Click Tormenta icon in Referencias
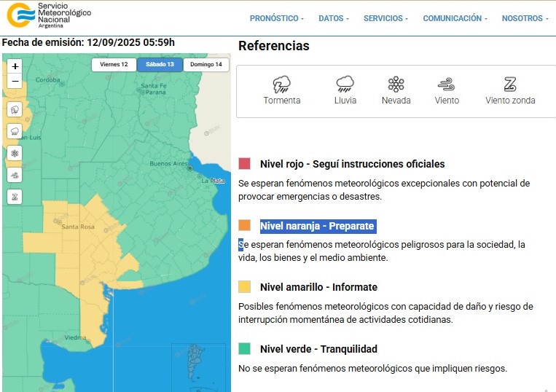Viewport: 556px width, 392px height. [x=281, y=84]
